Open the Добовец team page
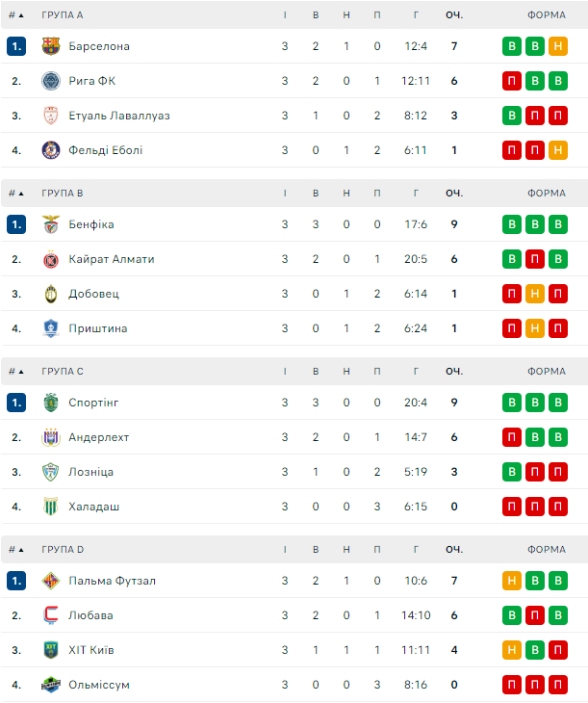This screenshot has width=588, height=703. [94, 294]
